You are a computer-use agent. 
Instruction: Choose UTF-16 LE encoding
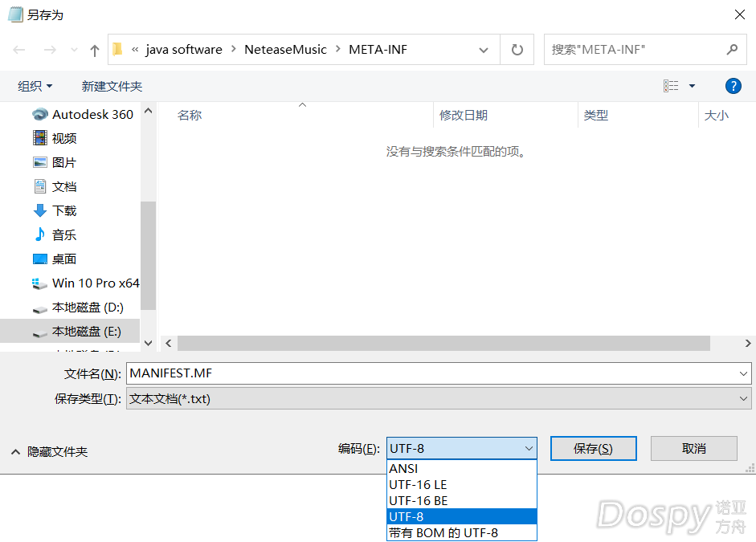point(418,484)
